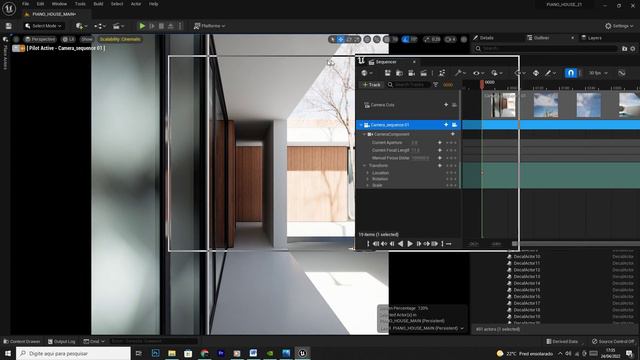Click the track filter icon beside search
The image size is (640, 360).
(x=436, y=84)
